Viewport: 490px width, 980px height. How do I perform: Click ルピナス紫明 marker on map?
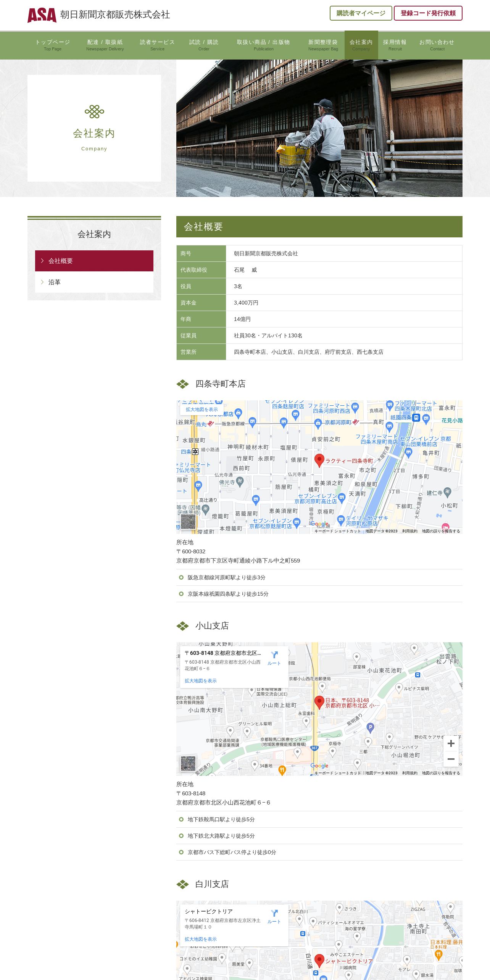tap(399, 688)
